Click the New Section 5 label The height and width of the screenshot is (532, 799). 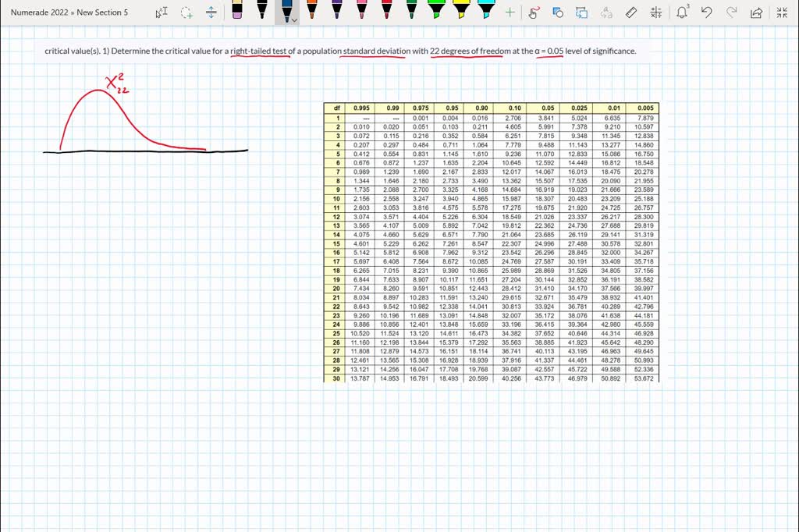coord(103,12)
